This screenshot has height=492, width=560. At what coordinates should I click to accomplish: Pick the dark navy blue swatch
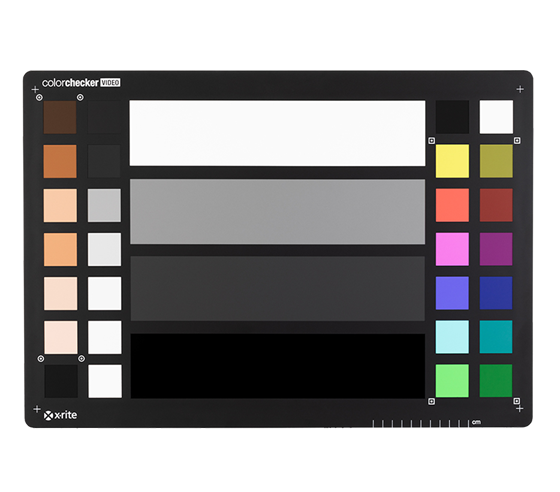tap(496, 293)
